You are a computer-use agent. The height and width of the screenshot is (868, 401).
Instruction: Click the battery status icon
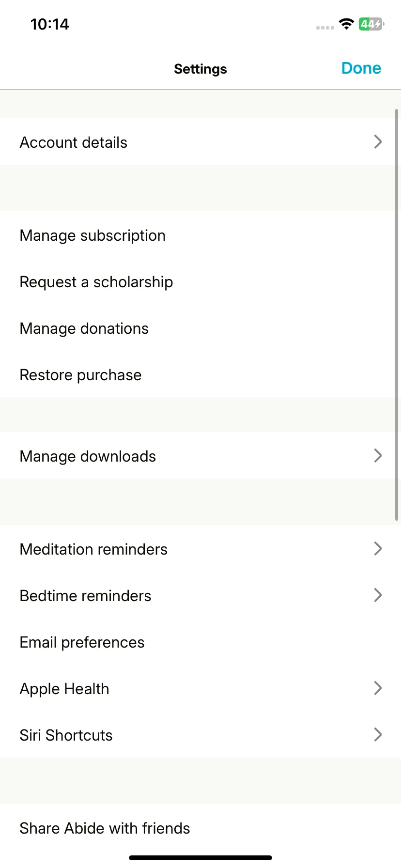click(371, 24)
